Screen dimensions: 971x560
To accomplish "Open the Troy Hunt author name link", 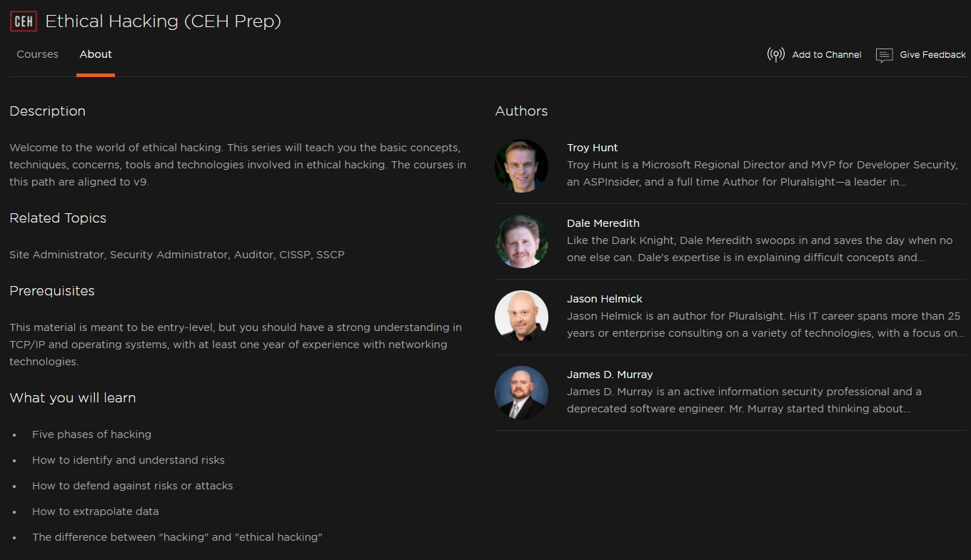I will pos(592,148).
